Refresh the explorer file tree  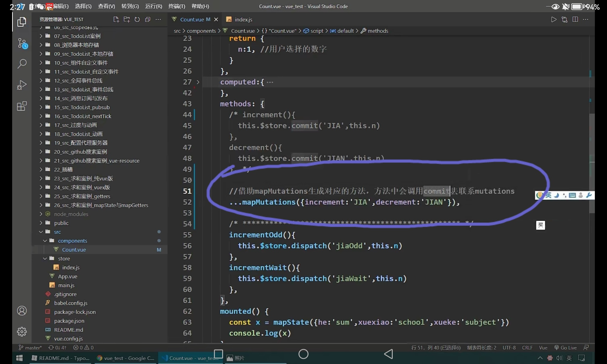click(x=137, y=19)
